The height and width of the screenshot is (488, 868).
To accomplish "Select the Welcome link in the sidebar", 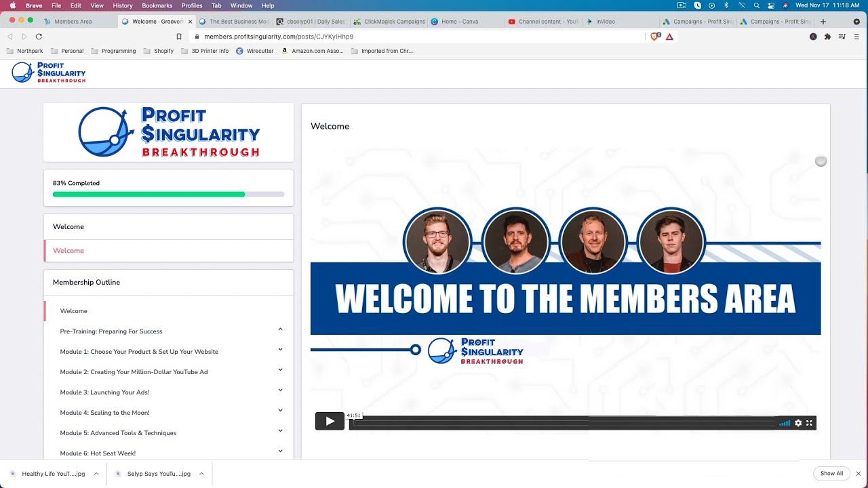I will coord(68,250).
